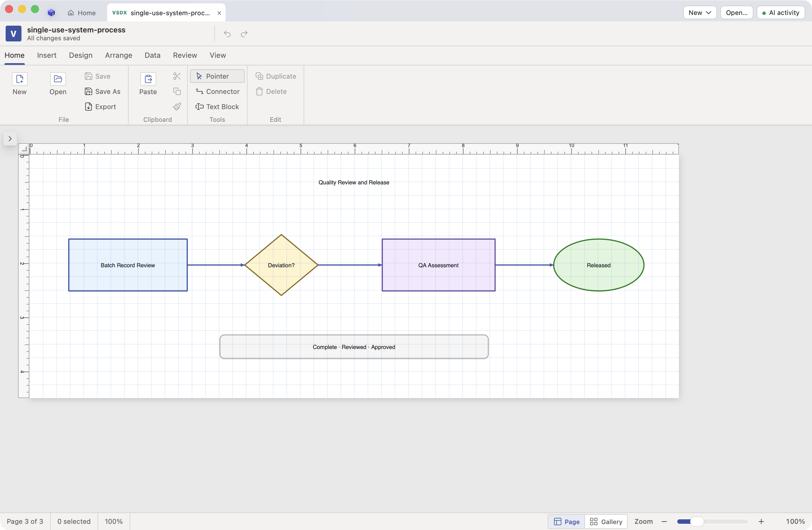Image resolution: width=812 pixels, height=530 pixels.
Task: Click the Copy icon in Clipboard
Action: coord(177,91)
